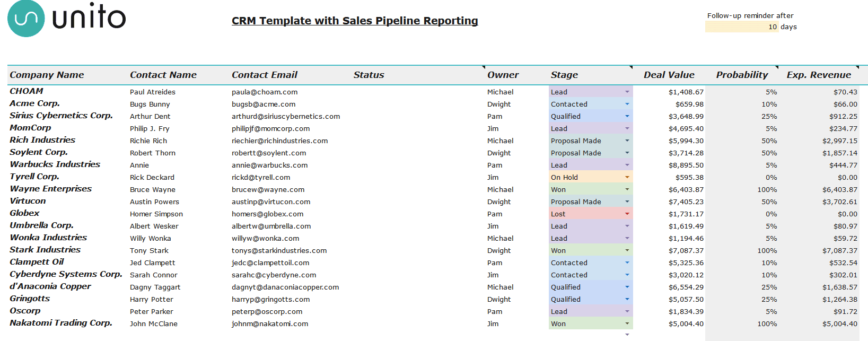
Task: Select deal value $7,405.23
Action: (686, 202)
